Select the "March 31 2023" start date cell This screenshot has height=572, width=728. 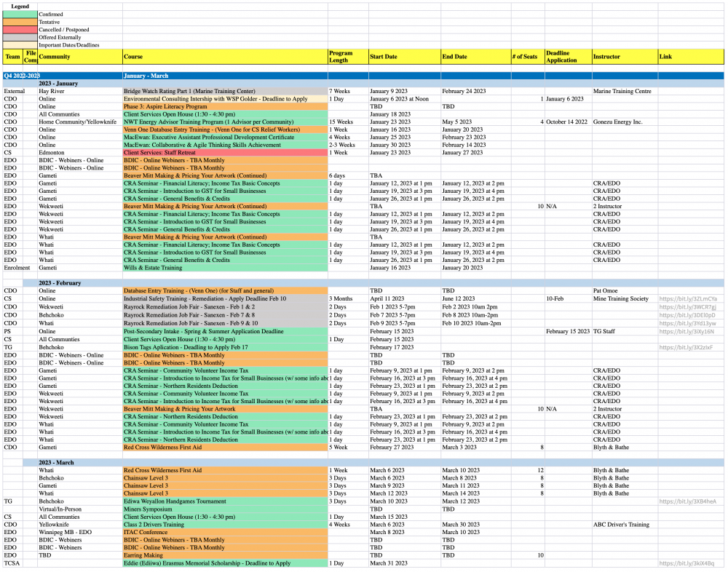tap(405, 563)
